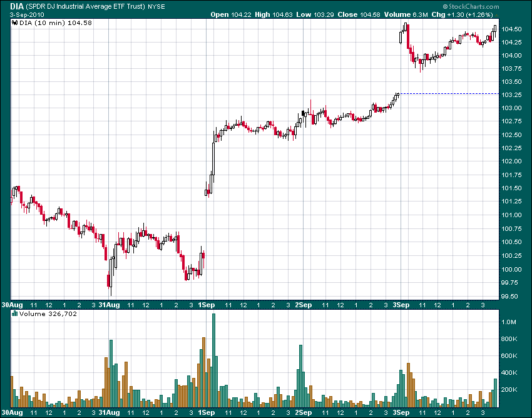Click the 200K volume axis label
The height and width of the screenshot is (418, 532).
pos(509,390)
